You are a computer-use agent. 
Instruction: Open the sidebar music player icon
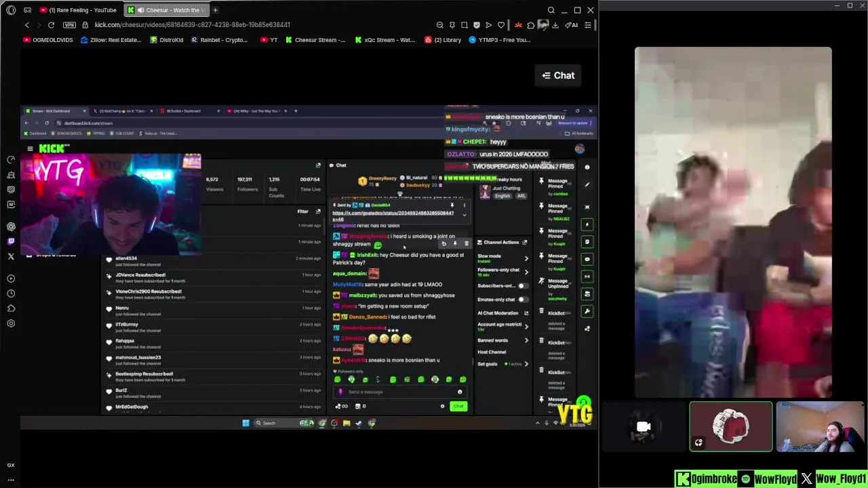click(x=11, y=279)
